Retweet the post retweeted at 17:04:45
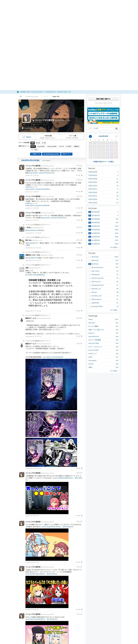Viewport: 138px width, 644px height. pos(79,248)
